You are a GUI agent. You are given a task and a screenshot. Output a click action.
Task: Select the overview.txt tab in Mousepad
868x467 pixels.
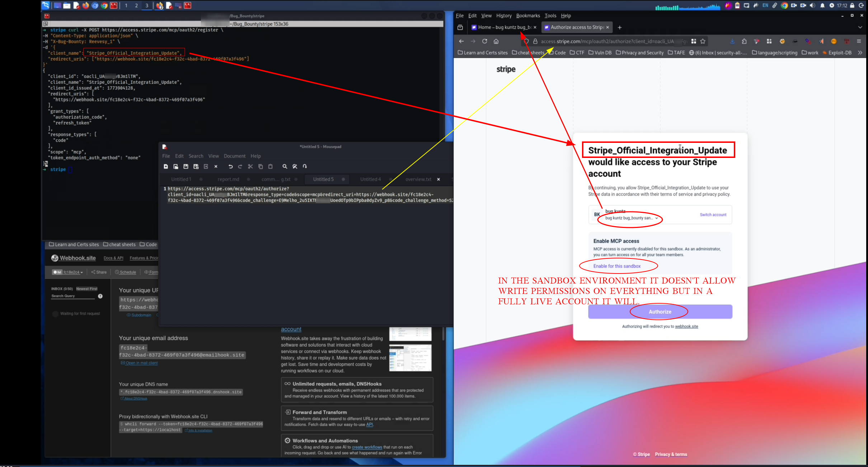tap(418, 179)
